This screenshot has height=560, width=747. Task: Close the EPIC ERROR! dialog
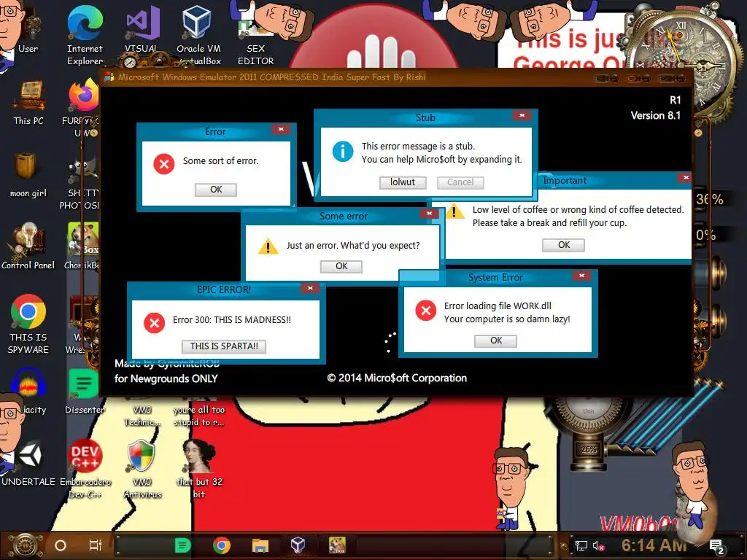pos(310,288)
